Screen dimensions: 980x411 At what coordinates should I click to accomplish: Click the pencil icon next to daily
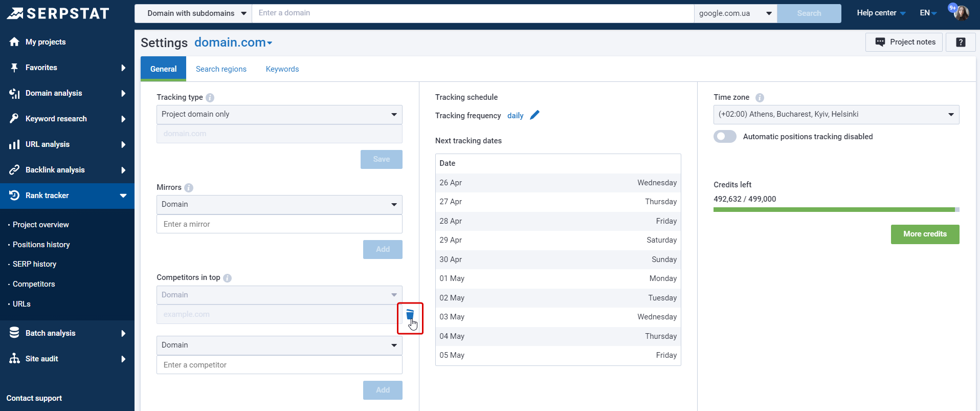coord(534,115)
